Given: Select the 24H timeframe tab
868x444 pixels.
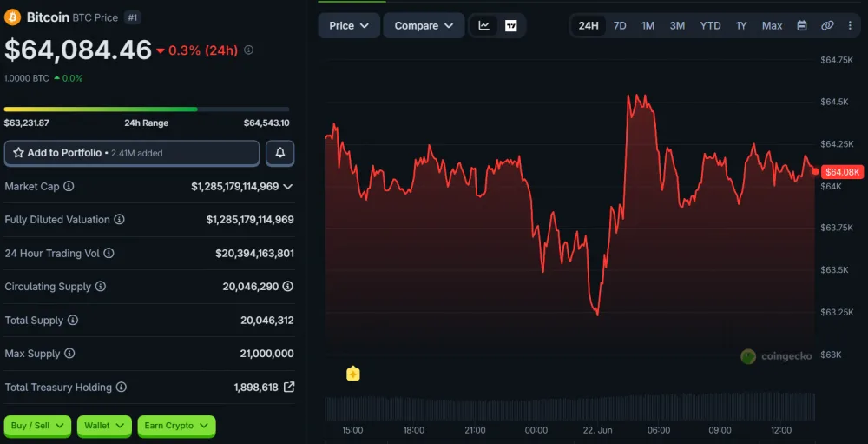Looking at the screenshot, I should pos(589,25).
